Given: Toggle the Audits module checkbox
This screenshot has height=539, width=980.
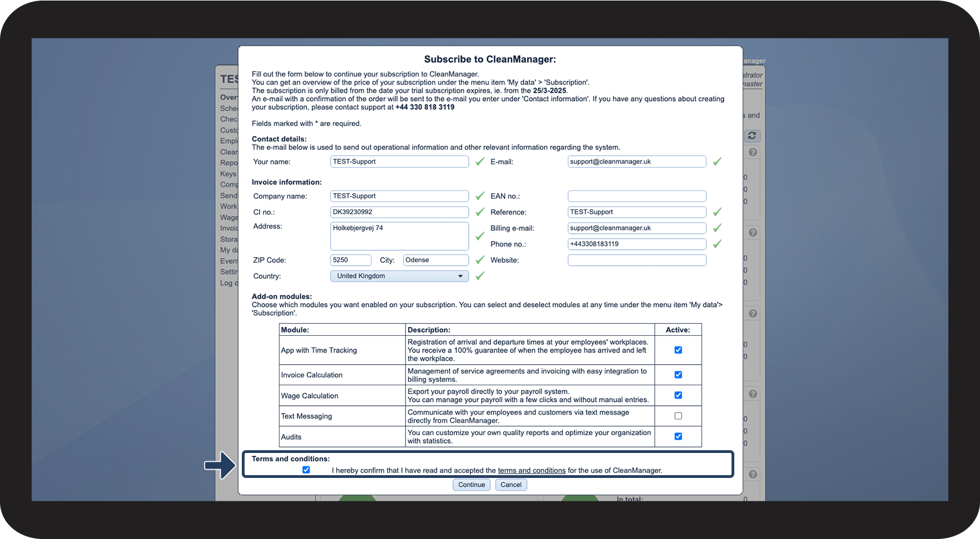Looking at the screenshot, I should point(678,436).
